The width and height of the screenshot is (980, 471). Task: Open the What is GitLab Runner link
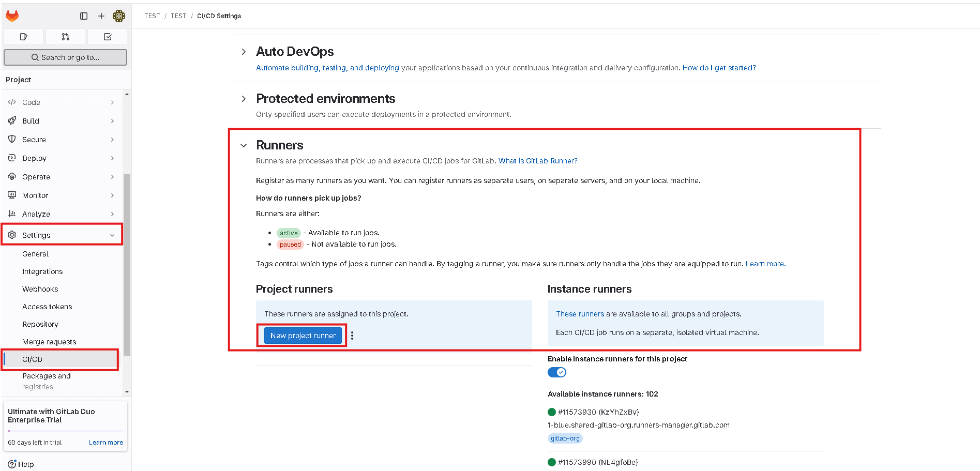pyautogui.click(x=538, y=161)
